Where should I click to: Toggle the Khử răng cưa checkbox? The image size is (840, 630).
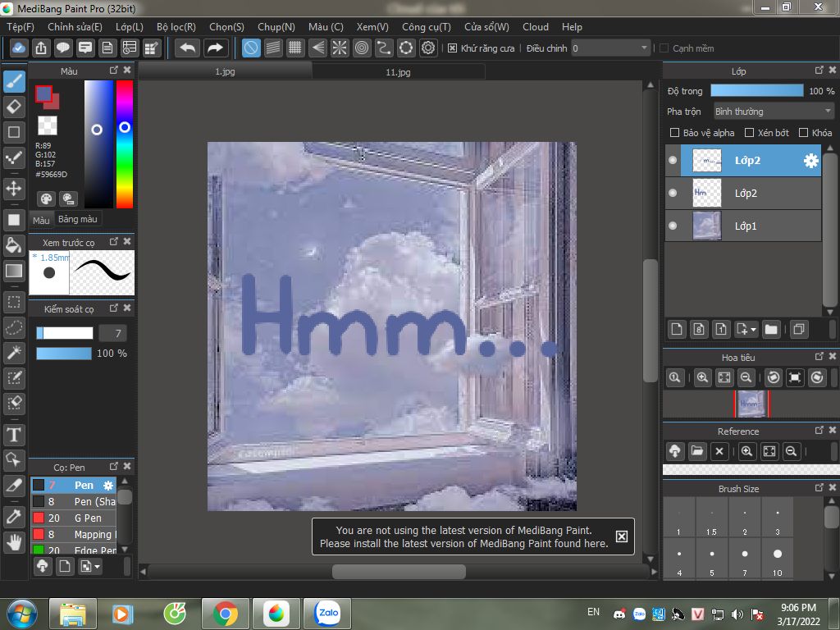453,48
